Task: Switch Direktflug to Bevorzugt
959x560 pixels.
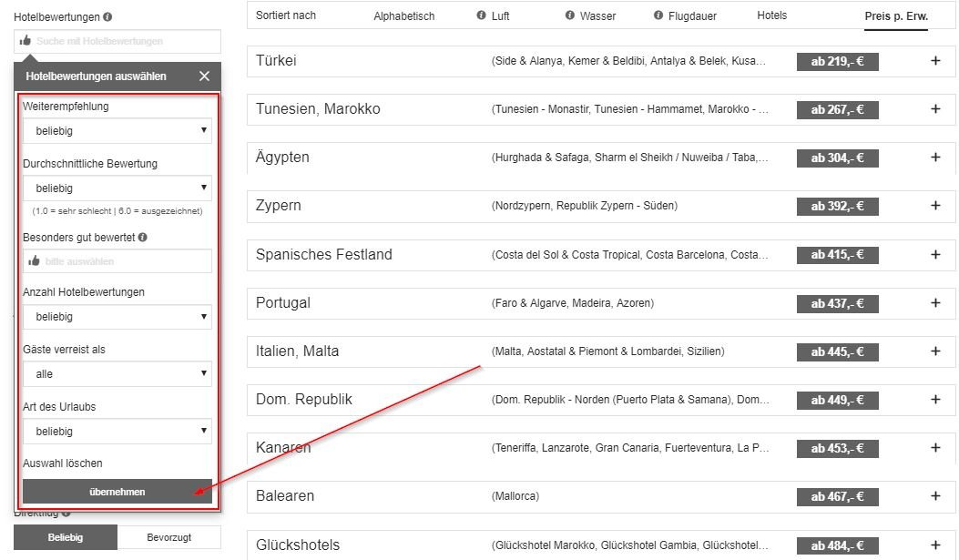Action: pyautogui.click(x=168, y=537)
